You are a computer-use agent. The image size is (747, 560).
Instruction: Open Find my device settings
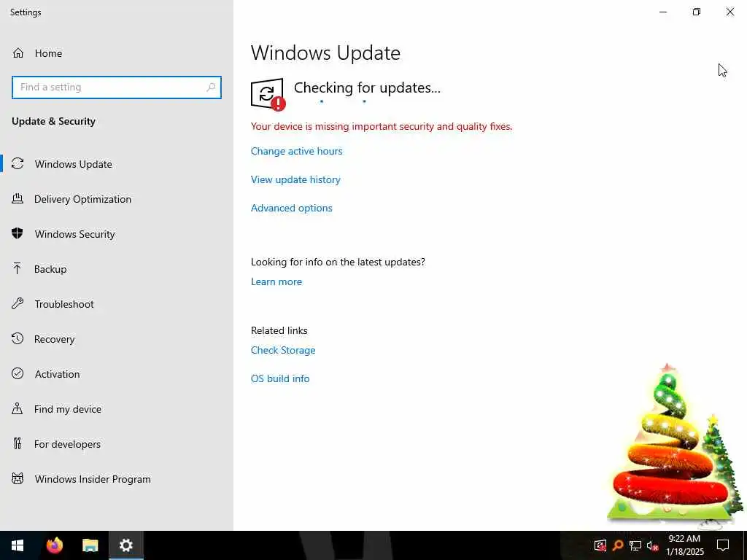[117, 408]
